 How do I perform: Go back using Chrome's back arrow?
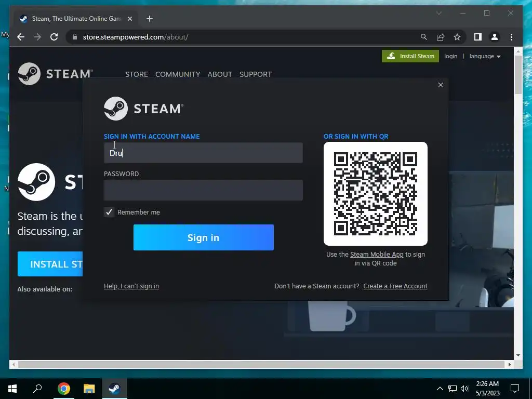21,37
